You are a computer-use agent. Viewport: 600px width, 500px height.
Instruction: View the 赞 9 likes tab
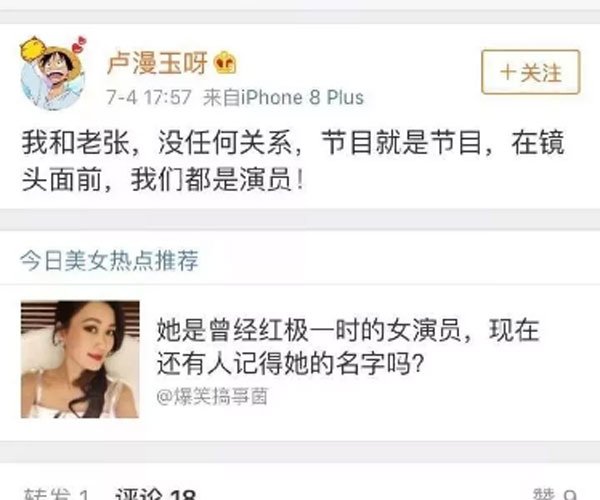(x=554, y=493)
